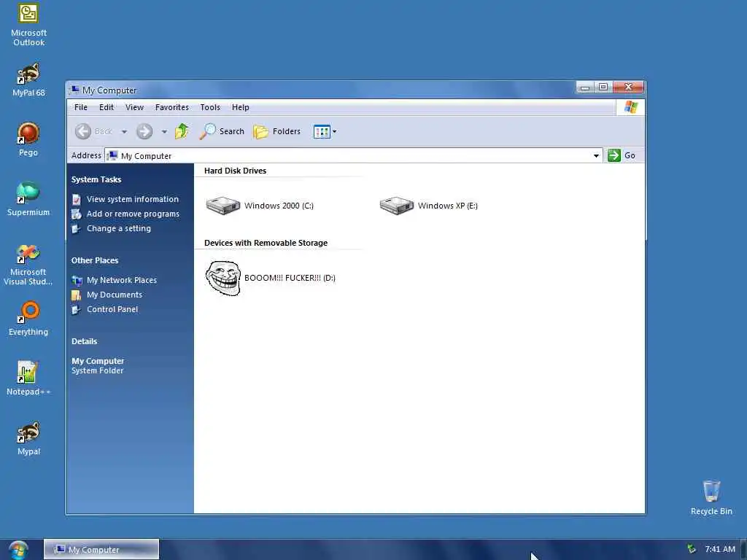Click Devices with Removable Storage header

pyautogui.click(x=266, y=243)
